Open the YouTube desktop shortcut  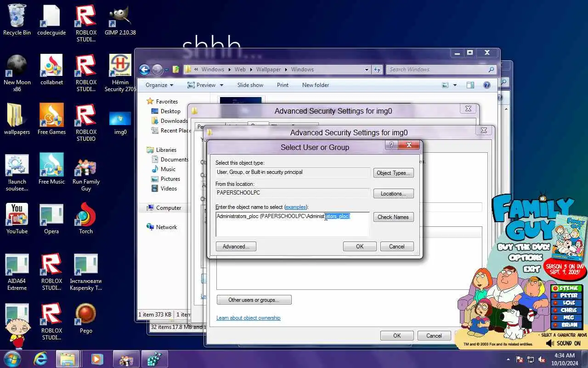[17, 219]
